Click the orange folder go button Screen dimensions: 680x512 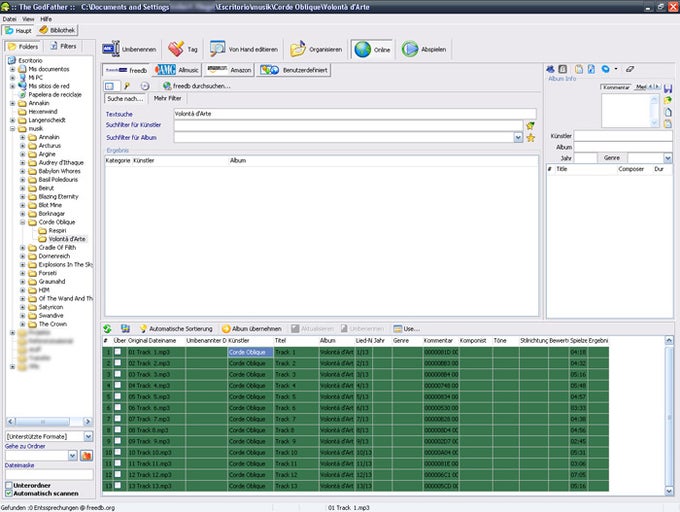[86, 456]
